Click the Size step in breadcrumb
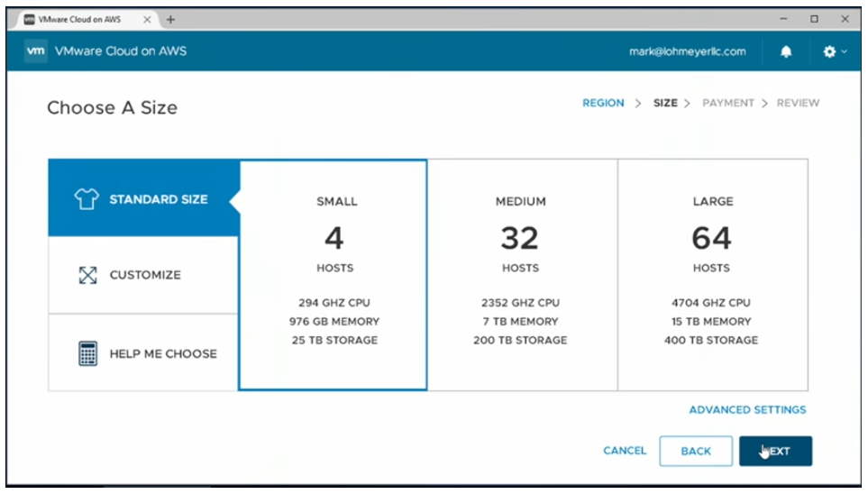 click(x=665, y=103)
